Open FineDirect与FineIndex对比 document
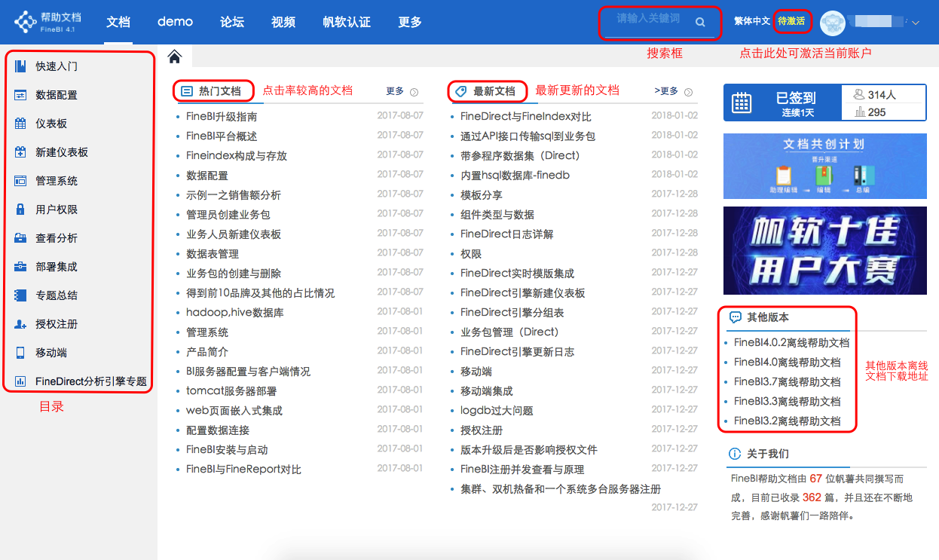This screenshot has height=560, width=939. [526, 117]
